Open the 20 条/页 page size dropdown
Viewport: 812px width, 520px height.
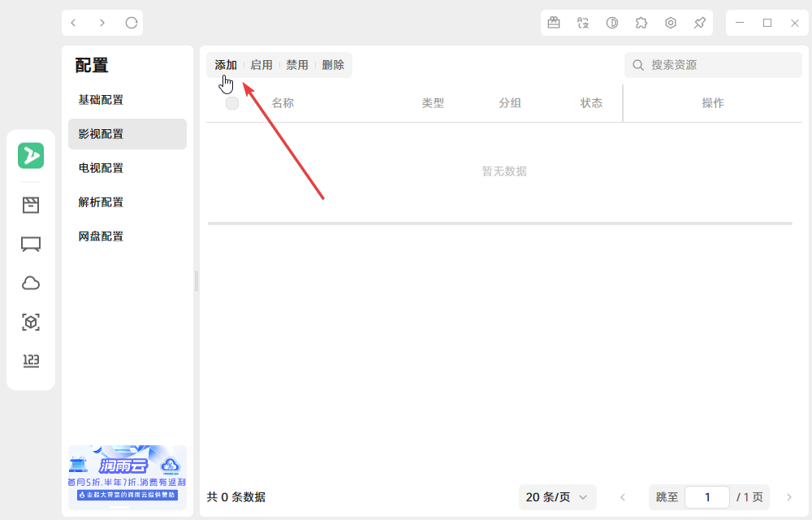(558, 496)
